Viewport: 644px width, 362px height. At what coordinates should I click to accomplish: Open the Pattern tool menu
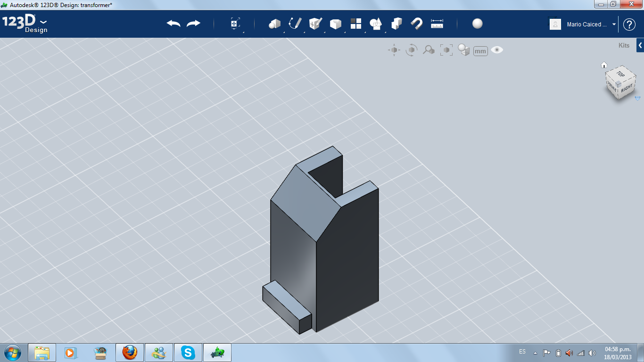pyautogui.click(x=356, y=24)
